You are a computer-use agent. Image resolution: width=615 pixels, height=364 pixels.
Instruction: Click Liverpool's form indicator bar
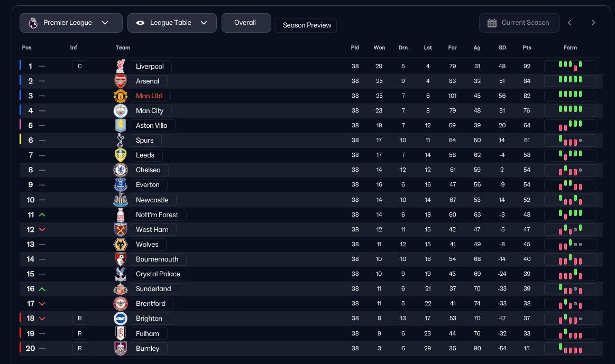pos(570,66)
